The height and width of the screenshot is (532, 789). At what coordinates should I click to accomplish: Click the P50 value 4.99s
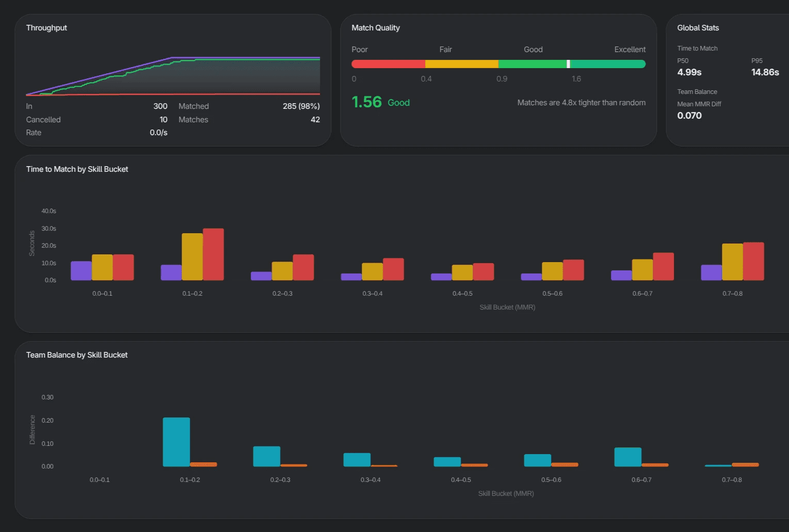click(689, 72)
